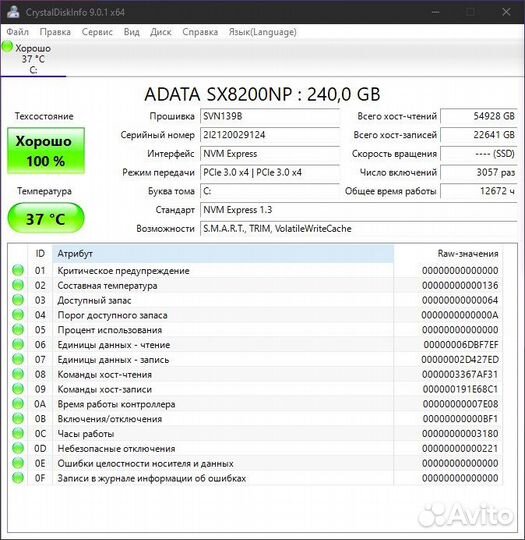This screenshot has height=540, width=525.
Task: Click power-on count value 3057 раз
Action: click(x=478, y=173)
